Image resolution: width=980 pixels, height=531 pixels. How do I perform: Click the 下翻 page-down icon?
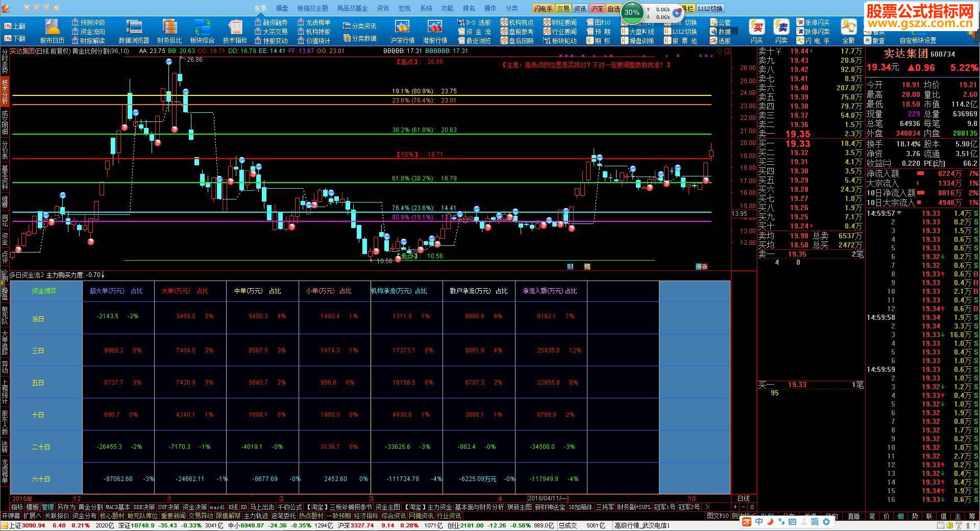tap(15, 39)
